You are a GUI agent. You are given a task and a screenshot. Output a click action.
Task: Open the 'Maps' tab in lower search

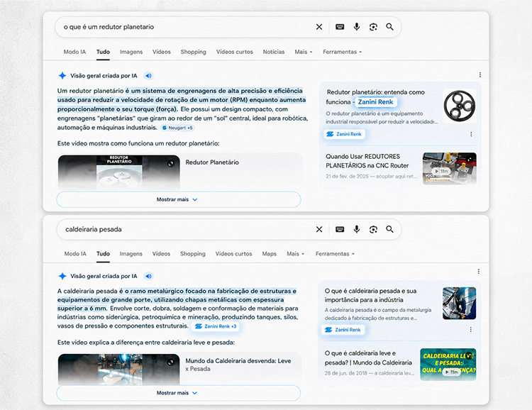click(269, 254)
